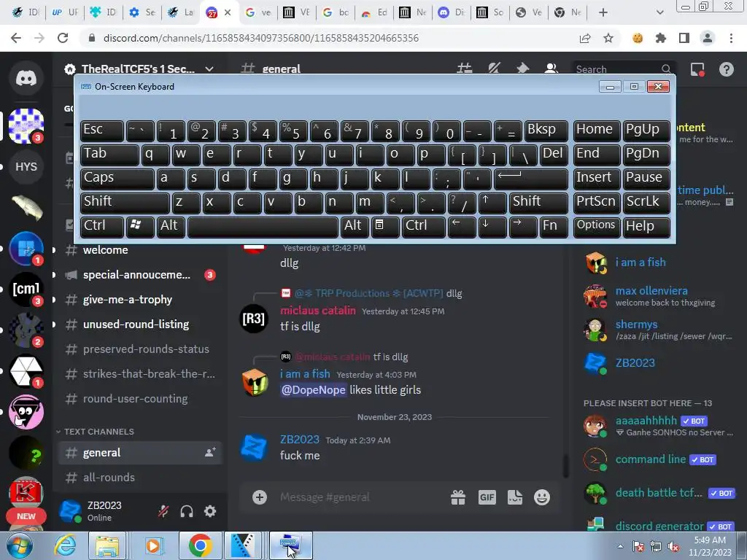Open the Threads icon in channel header
747x560 pixels.
coord(465,69)
